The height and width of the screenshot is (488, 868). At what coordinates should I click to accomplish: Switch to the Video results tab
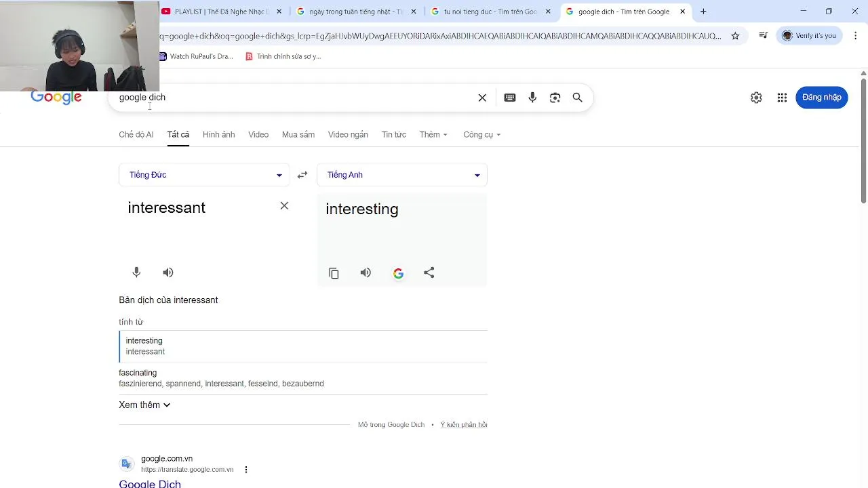pyautogui.click(x=258, y=135)
